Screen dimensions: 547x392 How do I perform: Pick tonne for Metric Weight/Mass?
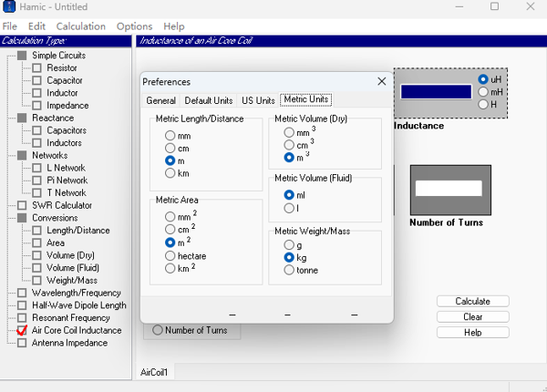289,270
